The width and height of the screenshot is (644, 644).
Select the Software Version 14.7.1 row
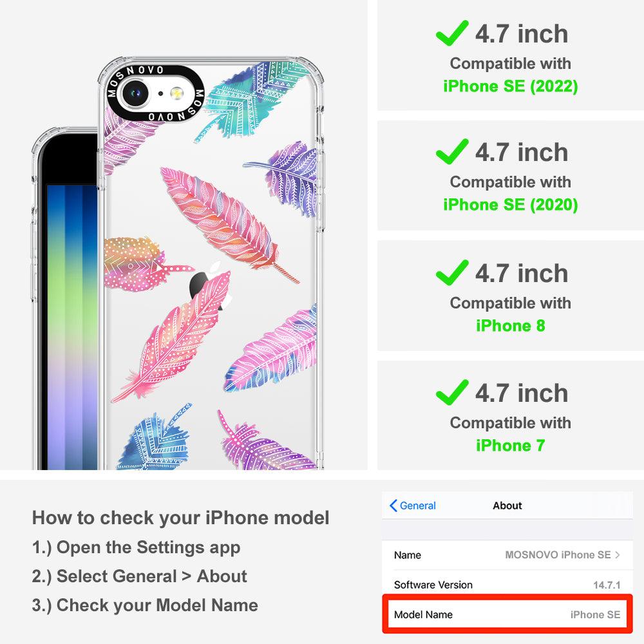pos(507,585)
